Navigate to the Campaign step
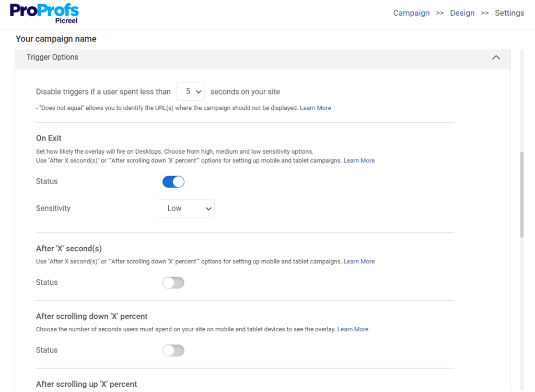The image size is (535, 392). coord(411,13)
